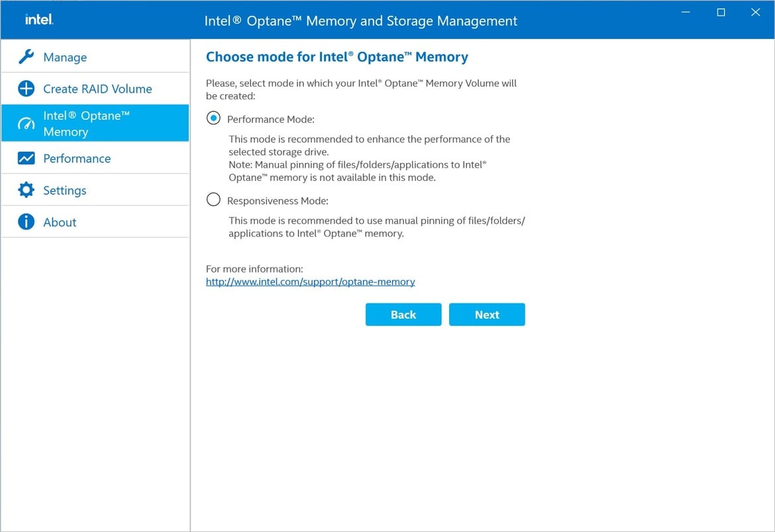Click the Performance chart icon
775x532 pixels.
[26, 158]
